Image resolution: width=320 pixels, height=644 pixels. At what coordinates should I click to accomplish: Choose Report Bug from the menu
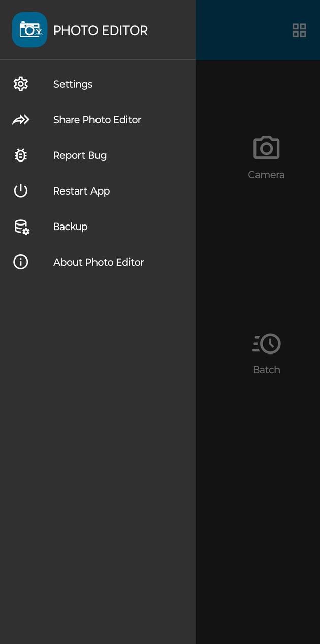(x=80, y=155)
